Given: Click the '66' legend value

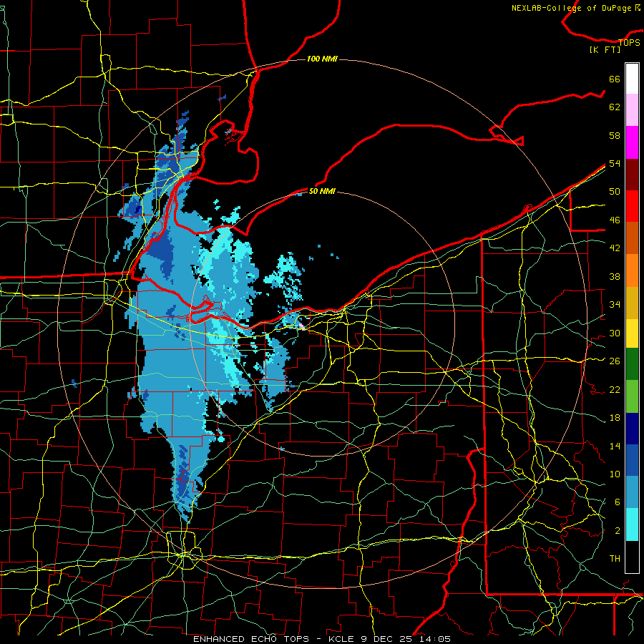Looking at the screenshot, I should (x=615, y=79).
